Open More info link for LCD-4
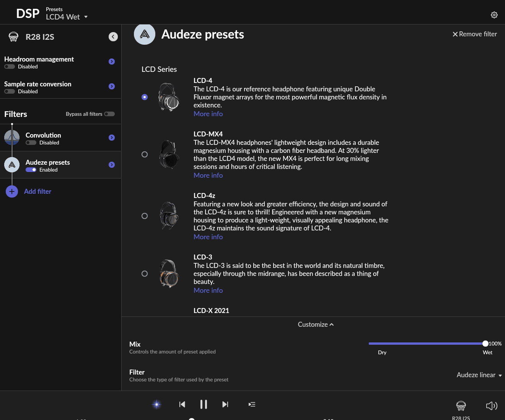Screen dimensions: 505x420 click(x=208, y=114)
